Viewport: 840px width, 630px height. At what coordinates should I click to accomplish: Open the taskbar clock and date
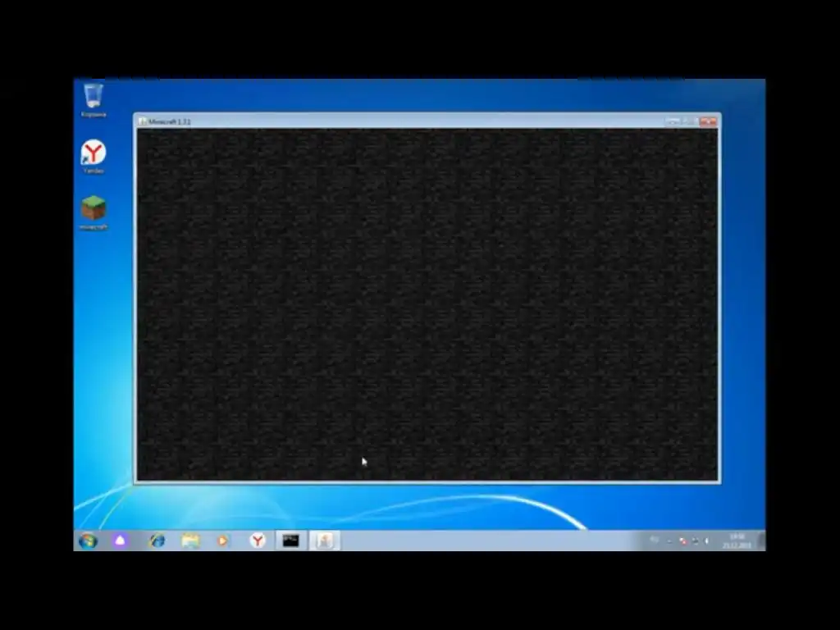tap(737, 541)
